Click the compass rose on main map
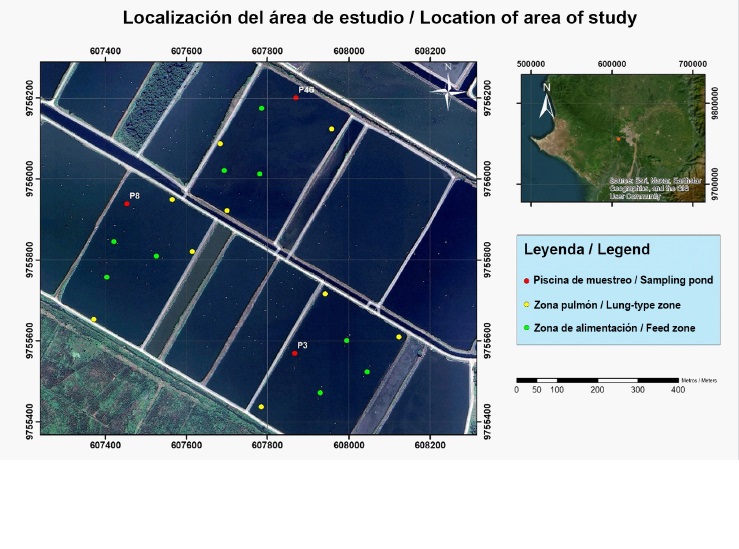 pyautogui.click(x=448, y=87)
